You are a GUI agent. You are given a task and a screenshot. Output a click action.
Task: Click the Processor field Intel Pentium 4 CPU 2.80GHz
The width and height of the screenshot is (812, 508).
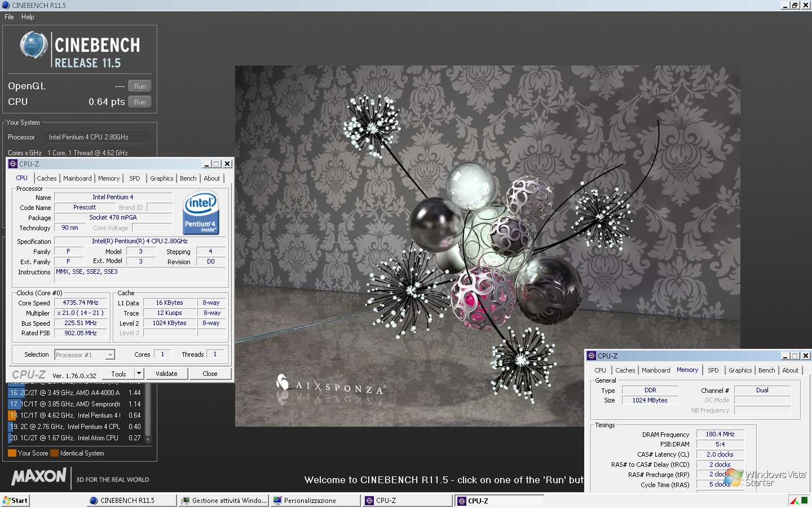(x=98, y=137)
